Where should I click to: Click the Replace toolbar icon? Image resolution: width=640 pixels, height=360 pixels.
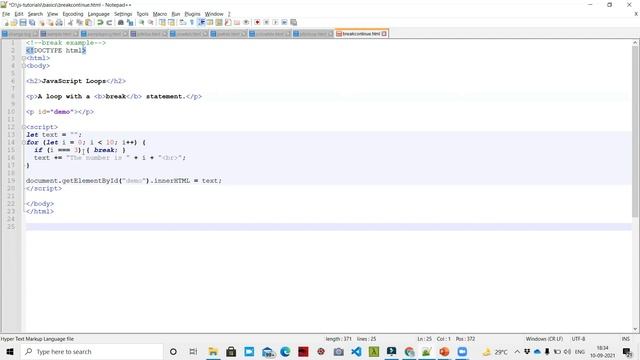point(130,22)
